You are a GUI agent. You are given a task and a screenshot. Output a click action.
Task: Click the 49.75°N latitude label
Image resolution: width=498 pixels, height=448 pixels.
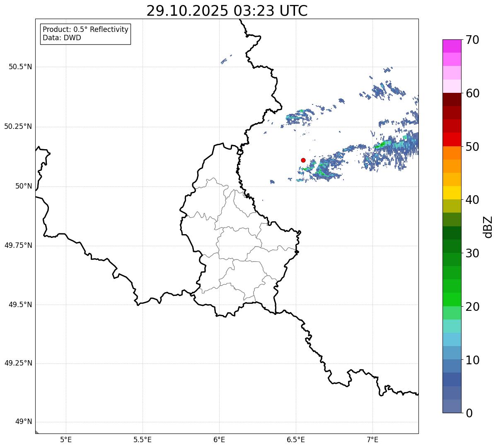click(x=18, y=245)
